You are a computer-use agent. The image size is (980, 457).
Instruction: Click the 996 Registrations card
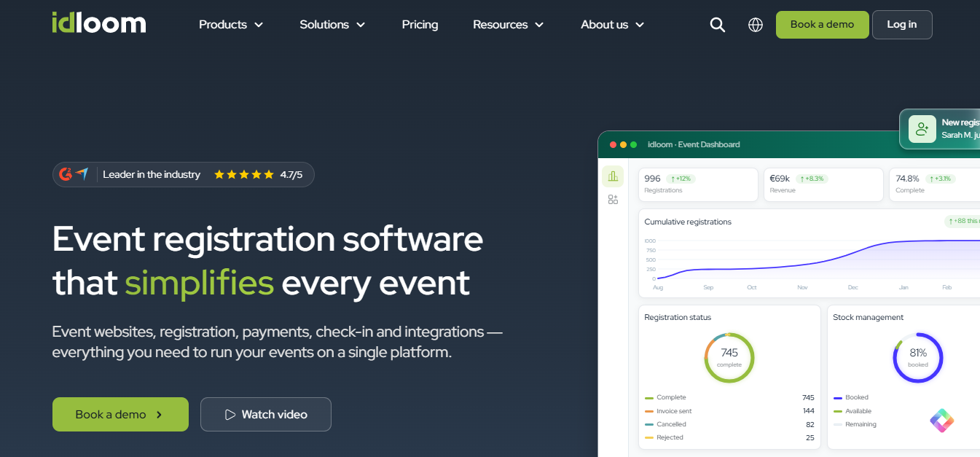coord(699,185)
